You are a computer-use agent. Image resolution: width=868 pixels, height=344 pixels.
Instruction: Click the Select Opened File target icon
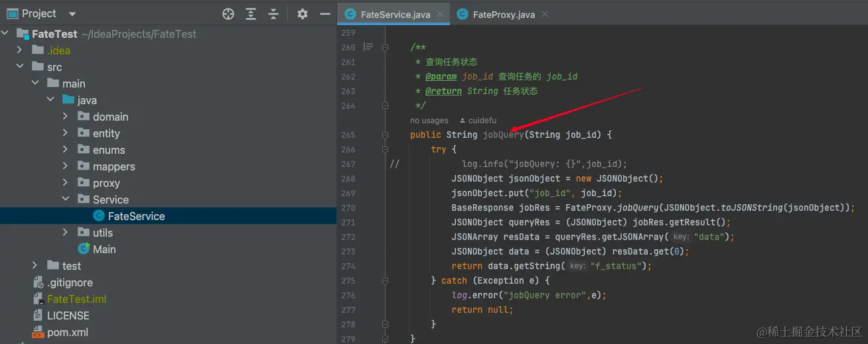coord(228,14)
